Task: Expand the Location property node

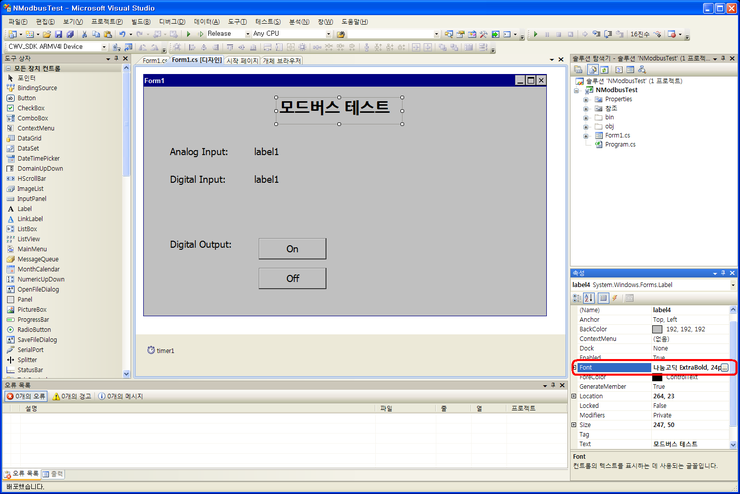Action: (x=574, y=397)
